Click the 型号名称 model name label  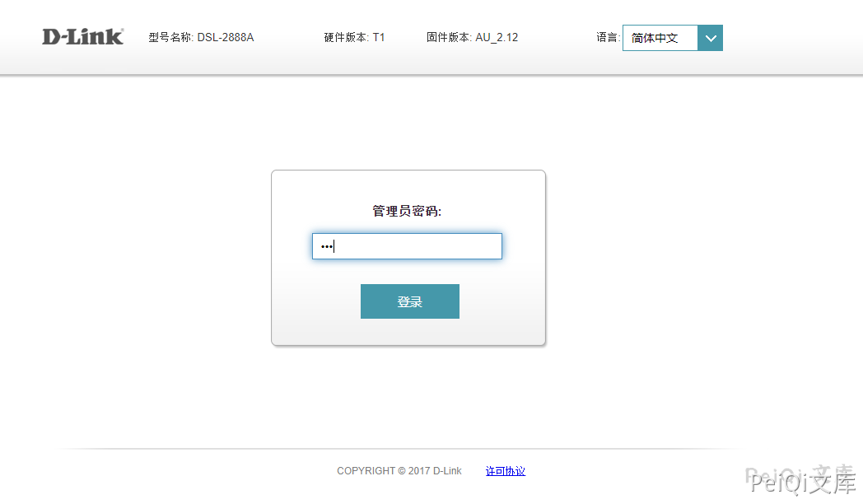point(170,38)
